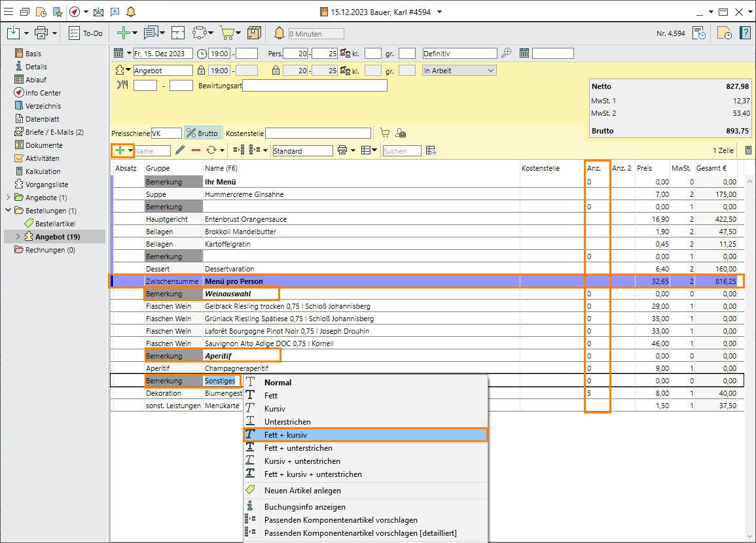The height and width of the screenshot is (543, 756).
Task: Toggle the lock icon beside Angebot time 19:00
Action: [x=200, y=71]
